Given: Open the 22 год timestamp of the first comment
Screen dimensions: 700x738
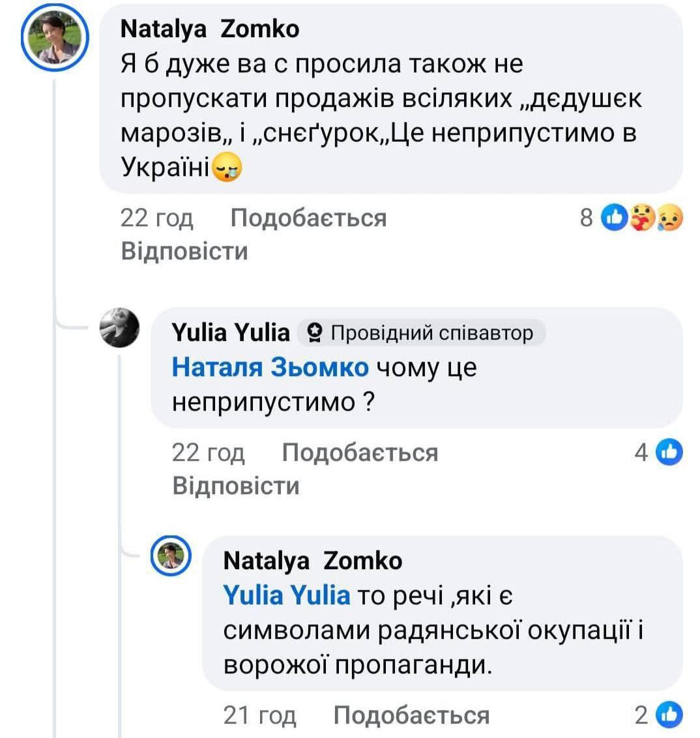Looking at the screenshot, I should [x=157, y=218].
